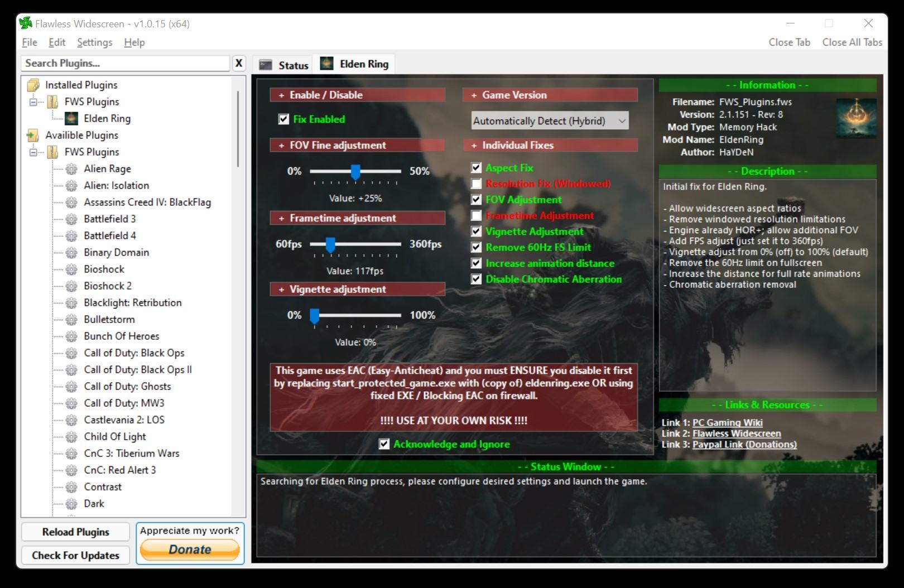904x588 pixels.
Task: Click the Installed Plugins folder icon
Action: pos(33,85)
